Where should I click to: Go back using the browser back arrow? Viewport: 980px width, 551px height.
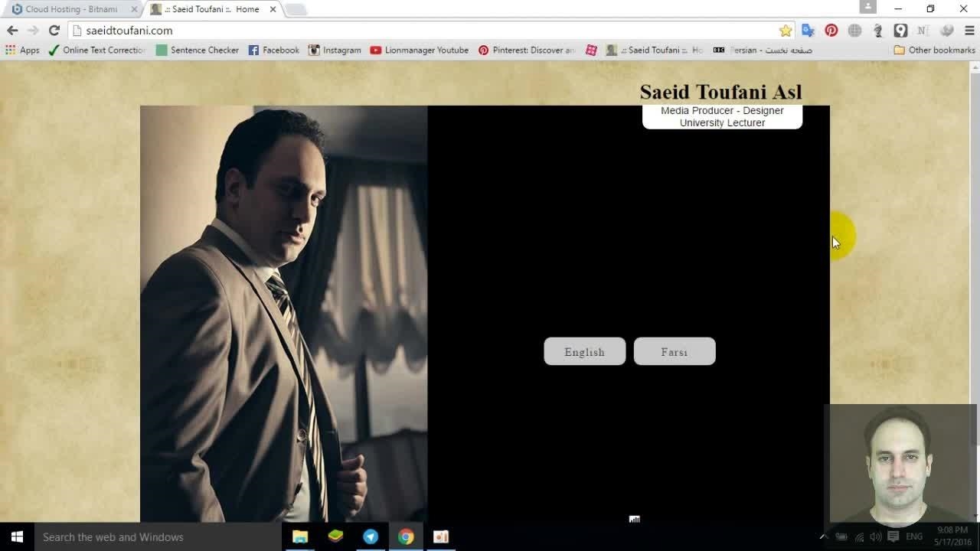(x=12, y=31)
